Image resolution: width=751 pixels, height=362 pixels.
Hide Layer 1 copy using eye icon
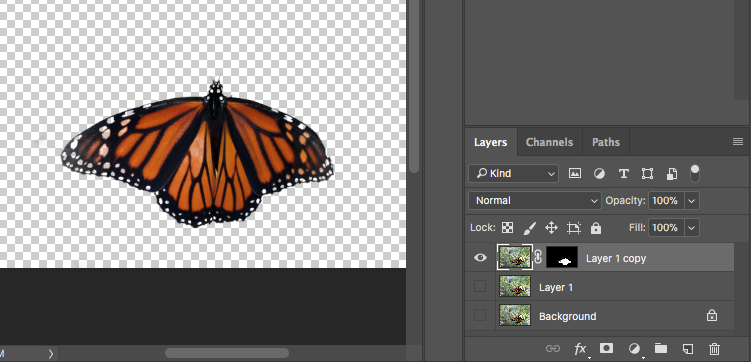pos(480,258)
